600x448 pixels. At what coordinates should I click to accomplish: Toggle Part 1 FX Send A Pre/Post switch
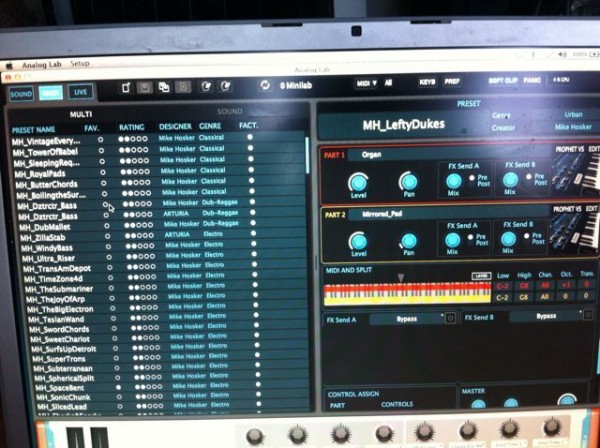(x=473, y=179)
